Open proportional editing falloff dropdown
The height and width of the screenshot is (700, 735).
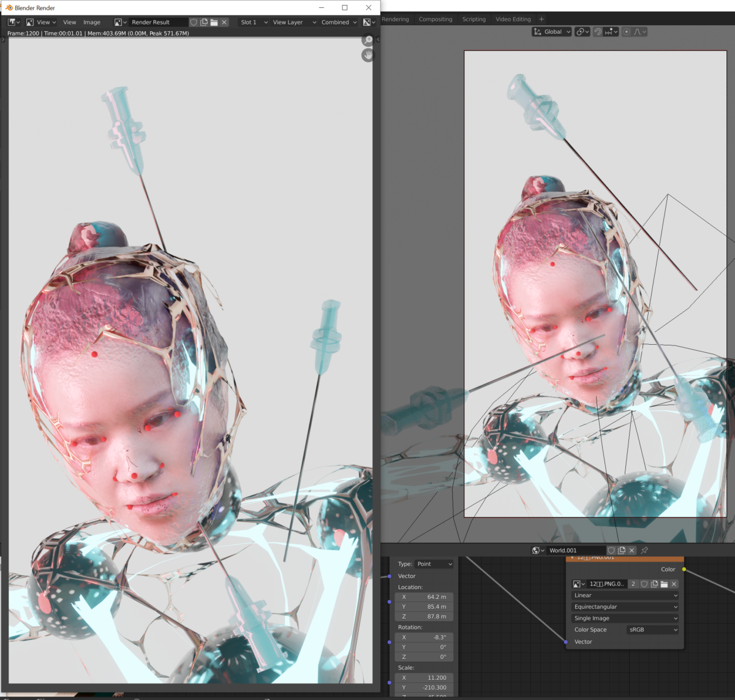639,32
